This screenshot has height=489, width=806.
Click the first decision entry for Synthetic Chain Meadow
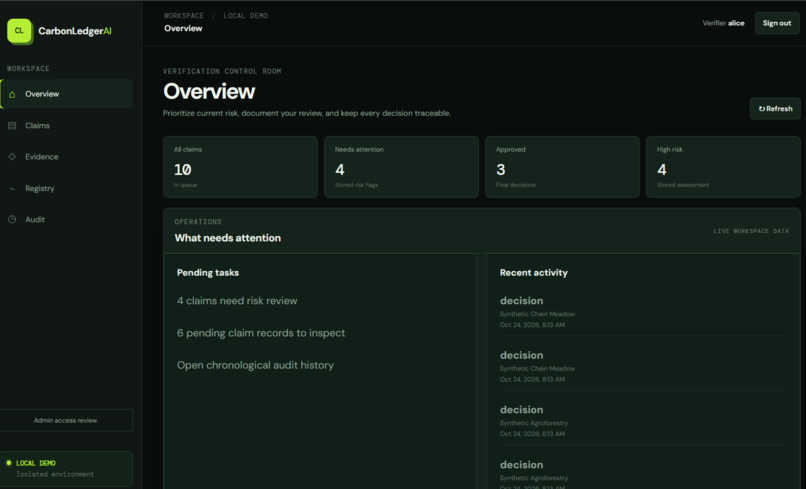click(x=643, y=312)
